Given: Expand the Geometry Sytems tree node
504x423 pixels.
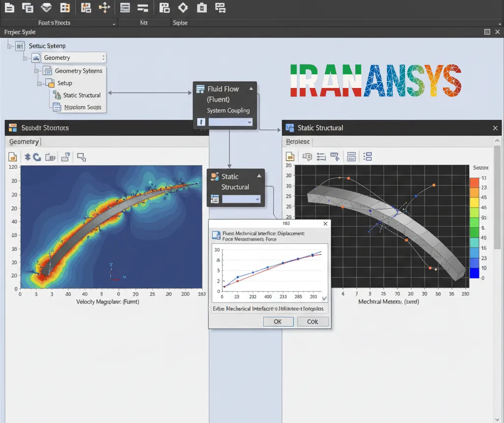Looking at the screenshot, I should [x=36, y=71].
